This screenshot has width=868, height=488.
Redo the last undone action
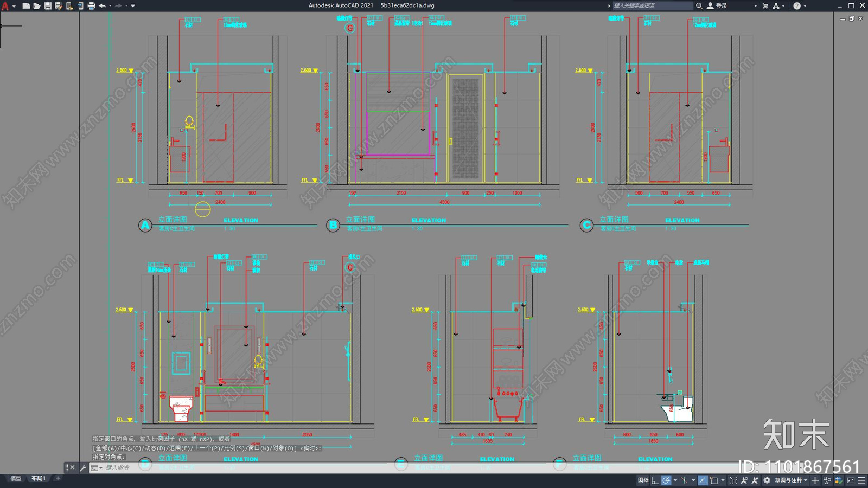118,6
